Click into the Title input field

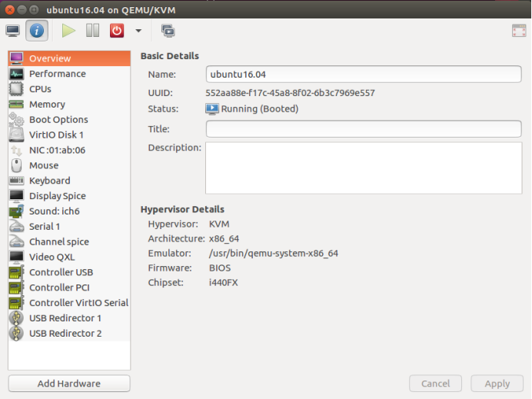(364, 129)
